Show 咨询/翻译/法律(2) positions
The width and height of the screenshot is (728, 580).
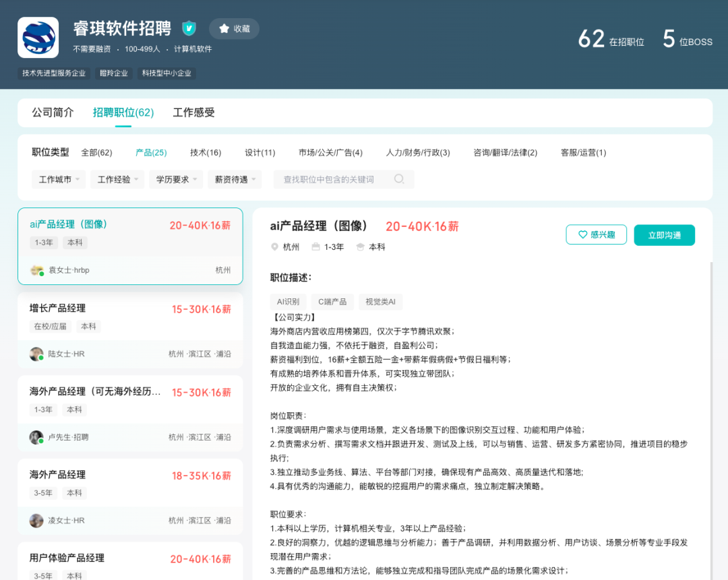click(505, 153)
